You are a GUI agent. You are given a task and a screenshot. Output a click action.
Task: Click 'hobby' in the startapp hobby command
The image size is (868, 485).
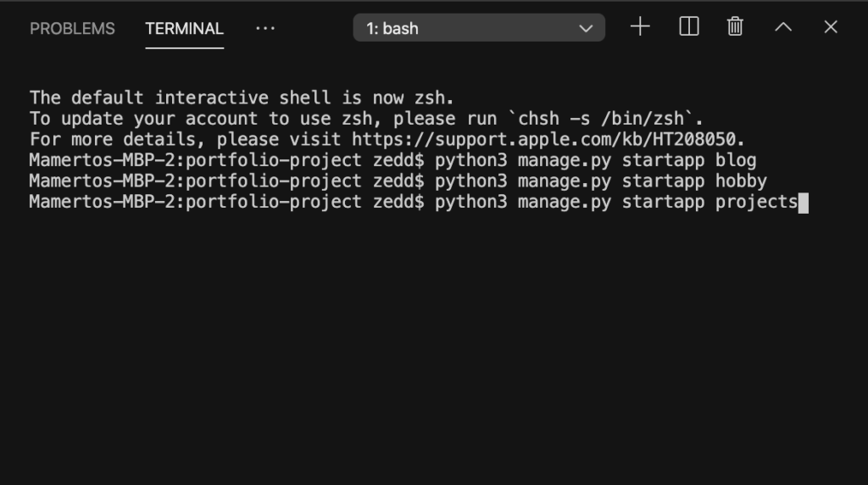click(741, 181)
